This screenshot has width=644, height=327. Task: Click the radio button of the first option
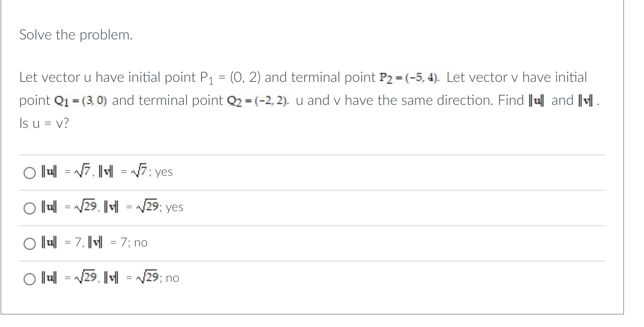[29, 173]
